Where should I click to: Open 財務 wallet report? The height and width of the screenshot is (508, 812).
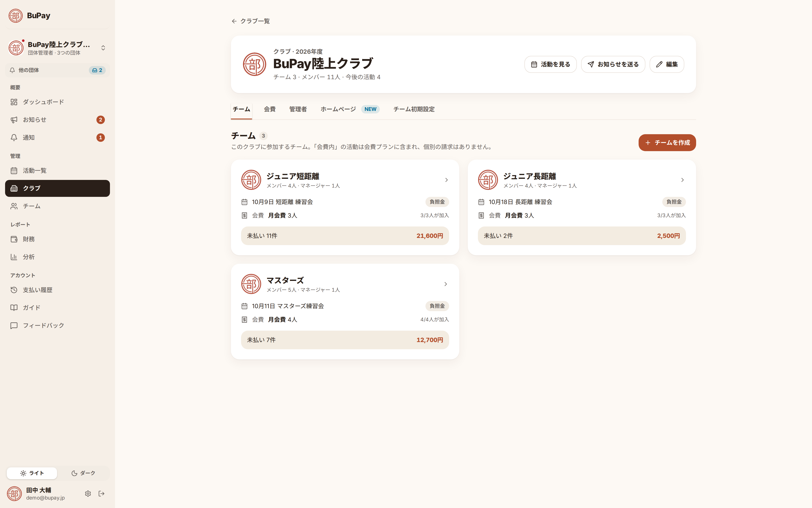(57, 239)
